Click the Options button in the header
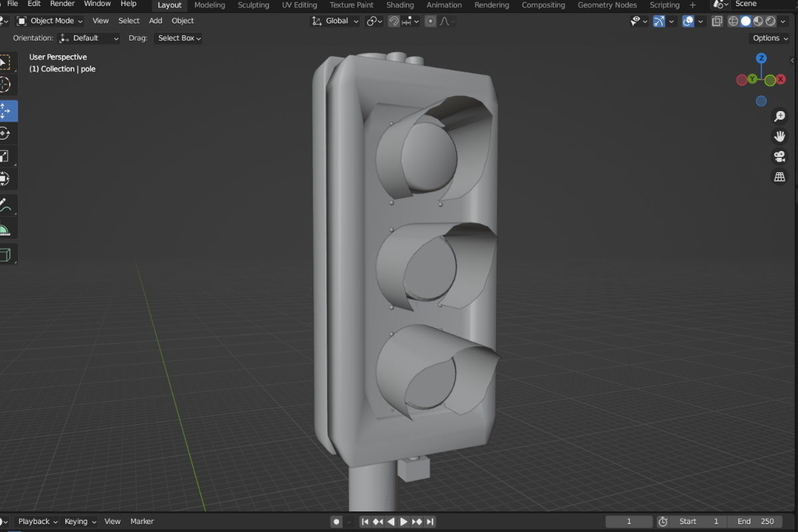Viewport: 798px width, 532px height. pos(769,38)
